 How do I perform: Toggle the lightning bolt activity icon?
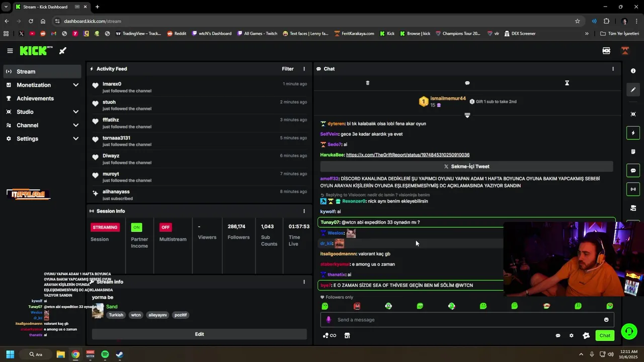click(633, 133)
